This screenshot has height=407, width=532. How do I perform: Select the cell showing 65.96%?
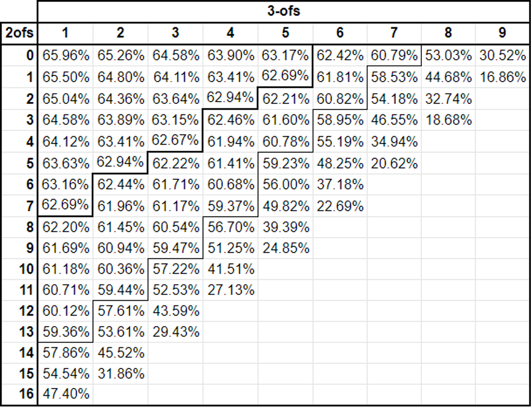coord(65,55)
